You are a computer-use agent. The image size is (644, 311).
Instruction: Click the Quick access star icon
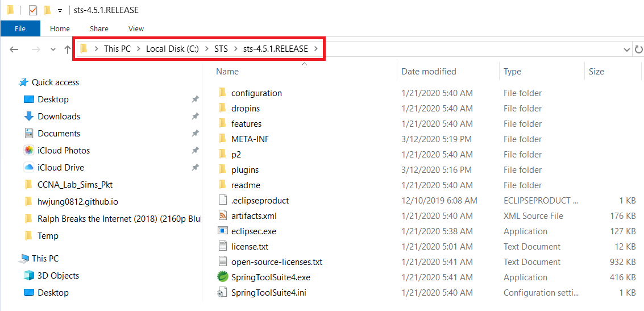coord(24,82)
